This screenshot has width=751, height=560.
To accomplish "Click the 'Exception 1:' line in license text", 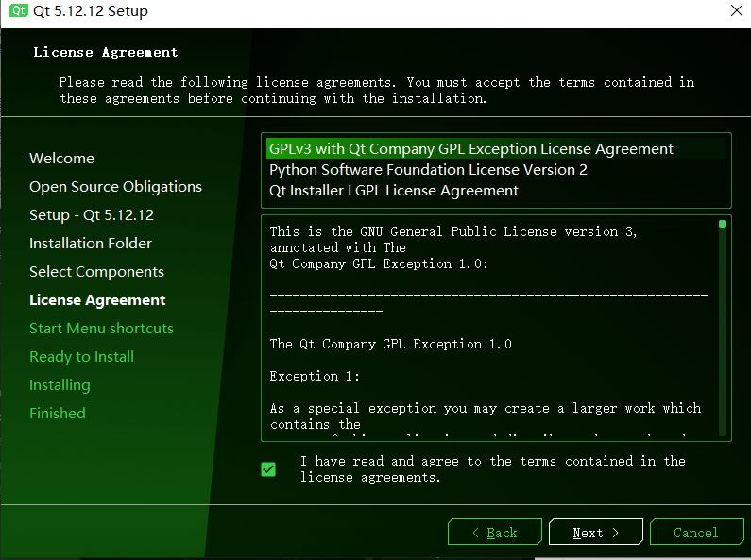I will click(x=315, y=376).
